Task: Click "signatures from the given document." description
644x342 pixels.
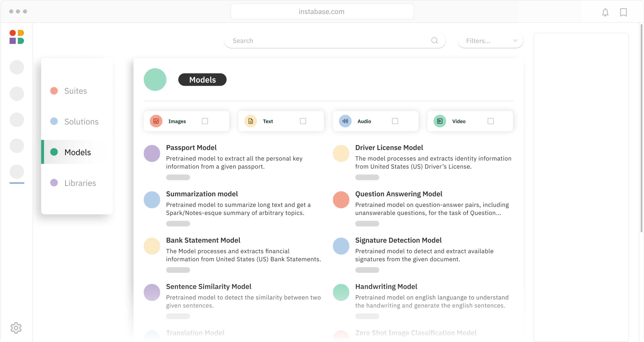Action: pos(408,259)
